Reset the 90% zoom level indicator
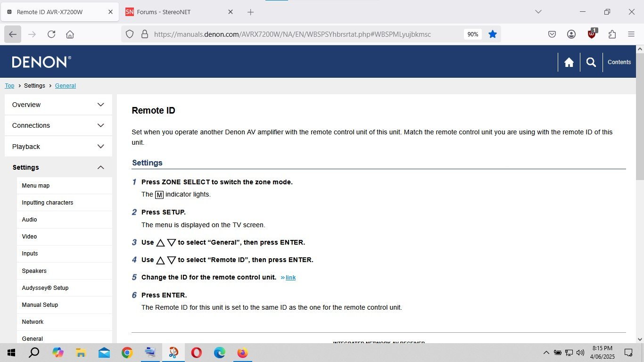The width and height of the screenshot is (644, 362). pos(473,34)
